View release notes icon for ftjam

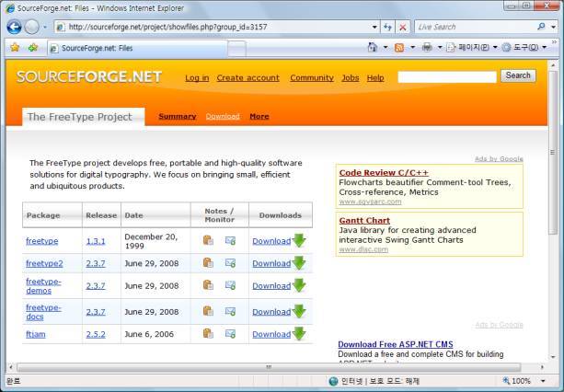(208, 333)
